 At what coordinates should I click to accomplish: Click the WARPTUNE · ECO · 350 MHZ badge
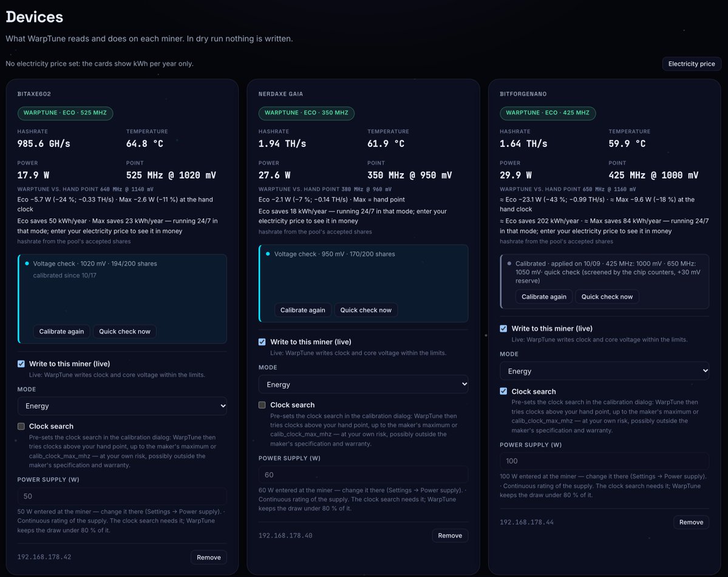click(307, 113)
